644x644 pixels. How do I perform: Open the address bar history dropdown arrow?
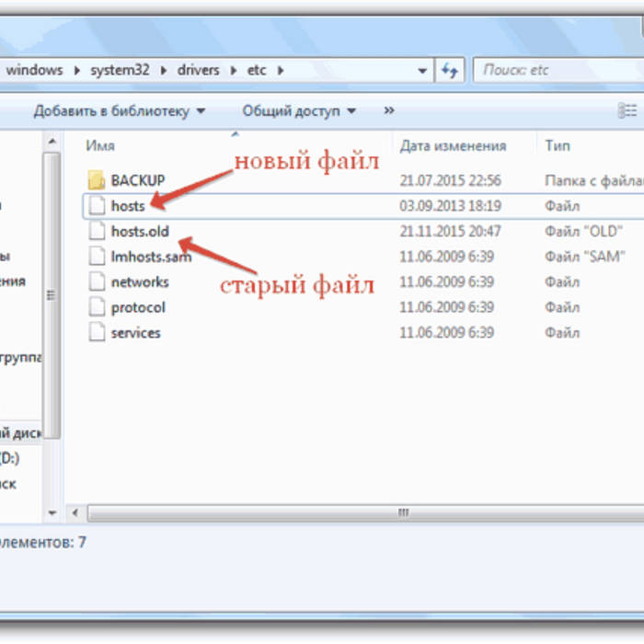(x=422, y=70)
